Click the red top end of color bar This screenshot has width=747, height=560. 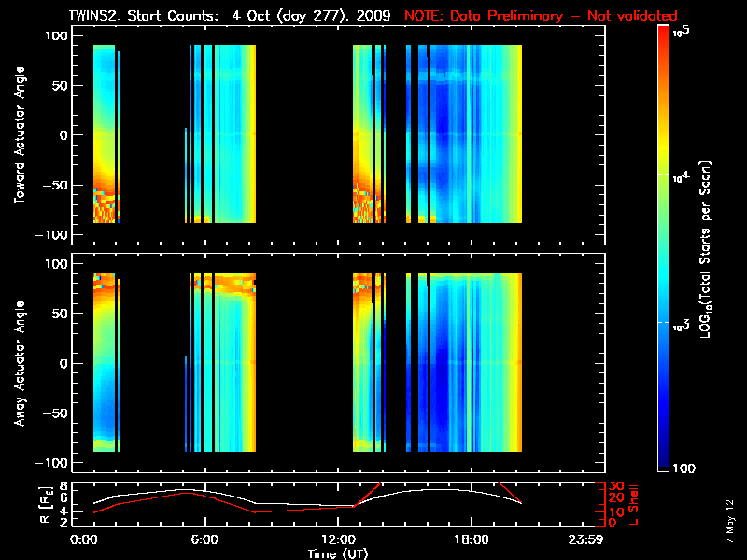point(664,33)
